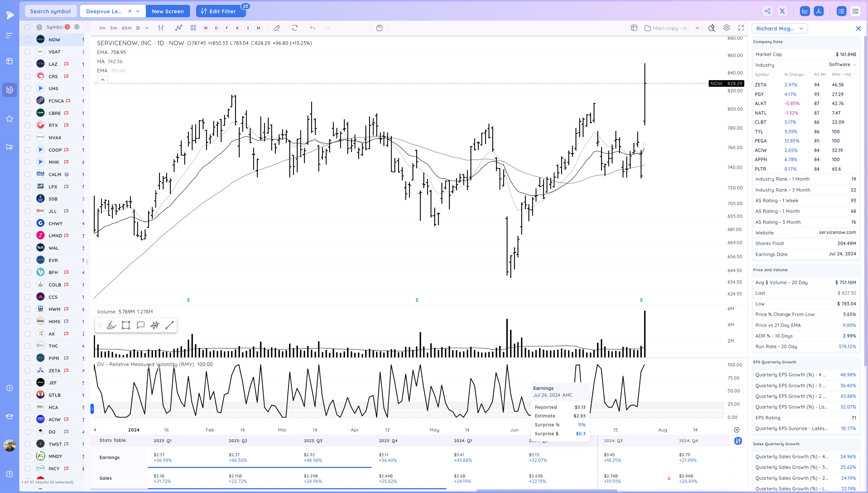Open the indicators settings icon on the chart toolbar
The height and width of the screenshot is (493, 868).
pyautogui.click(x=161, y=28)
